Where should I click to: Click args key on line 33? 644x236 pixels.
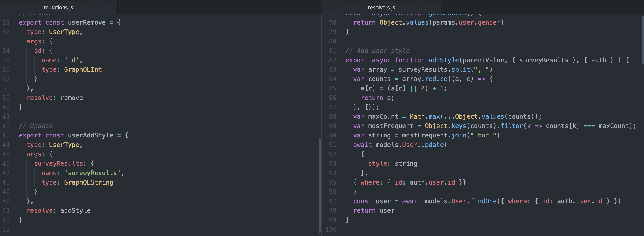click(34, 41)
